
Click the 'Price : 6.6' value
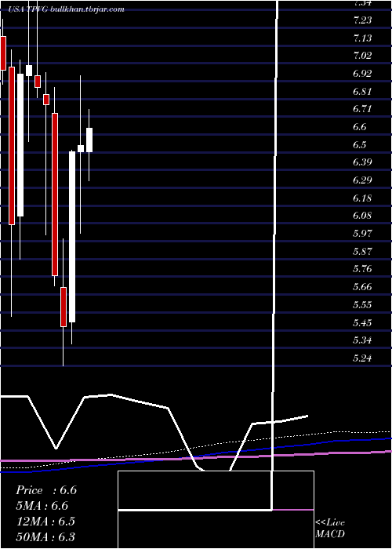(46, 490)
